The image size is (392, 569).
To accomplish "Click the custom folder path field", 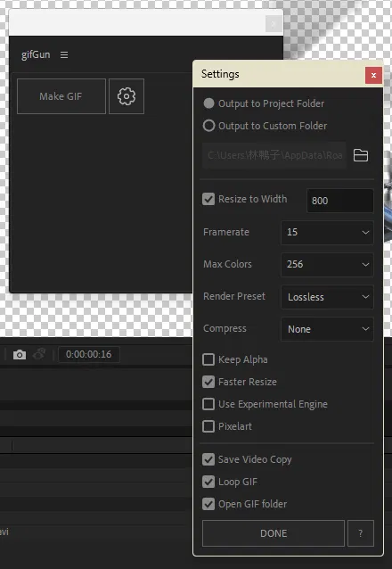I will pos(274,155).
